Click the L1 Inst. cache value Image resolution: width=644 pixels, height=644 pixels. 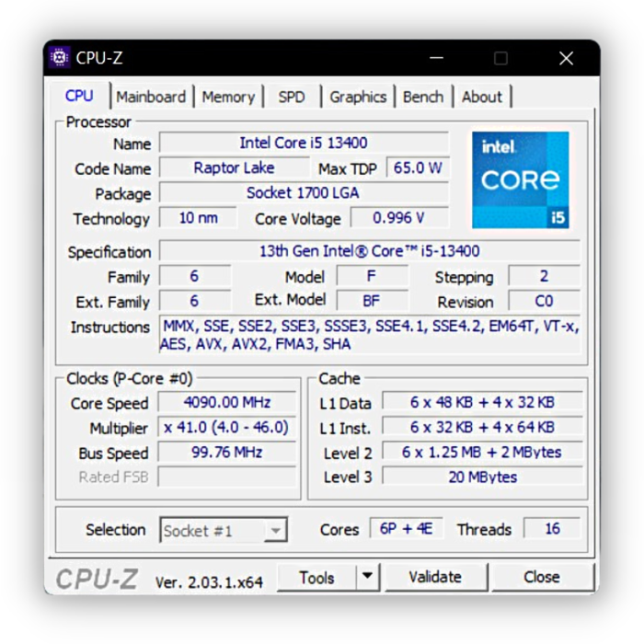pos(482,427)
